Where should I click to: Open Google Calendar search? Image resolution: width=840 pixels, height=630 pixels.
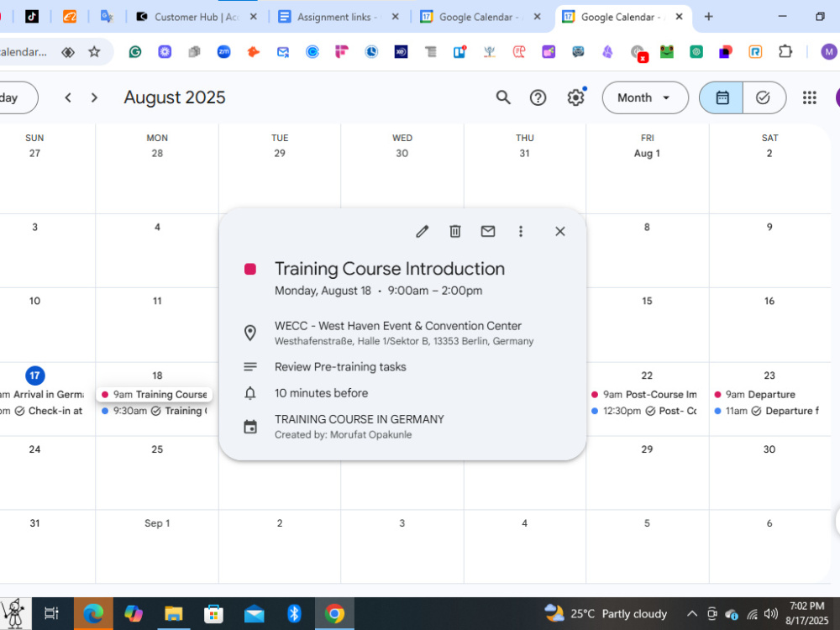coord(503,97)
